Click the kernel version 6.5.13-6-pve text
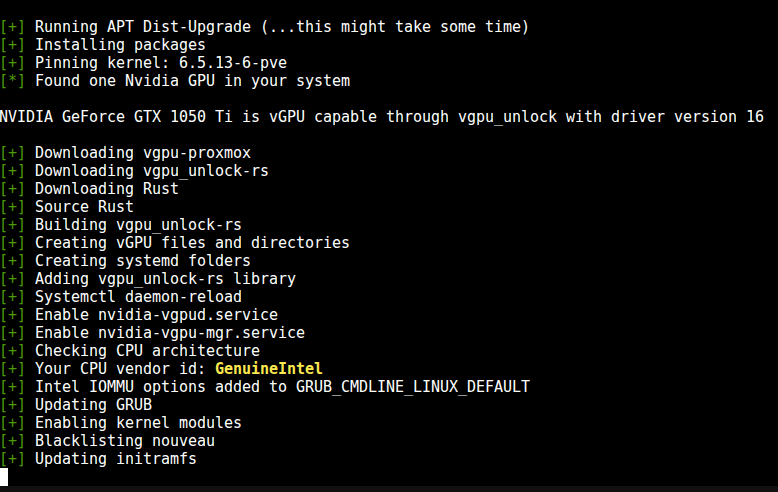778x492 pixels. pyautogui.click(x=233, y=62)
